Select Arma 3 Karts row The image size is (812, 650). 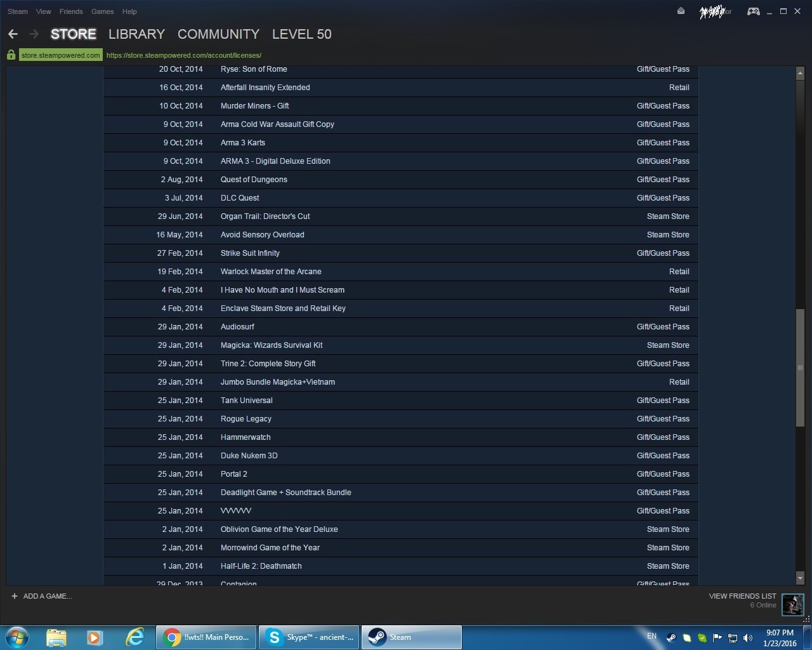point(401,143)
